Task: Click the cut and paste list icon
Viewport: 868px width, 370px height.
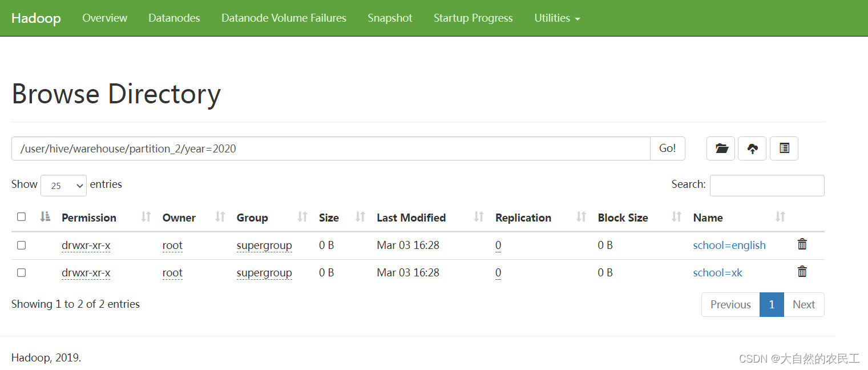Action: point(784,148)
